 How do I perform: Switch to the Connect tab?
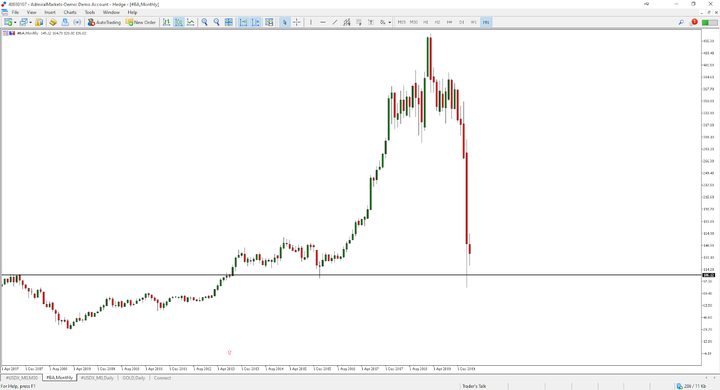(x=162, y=378)
